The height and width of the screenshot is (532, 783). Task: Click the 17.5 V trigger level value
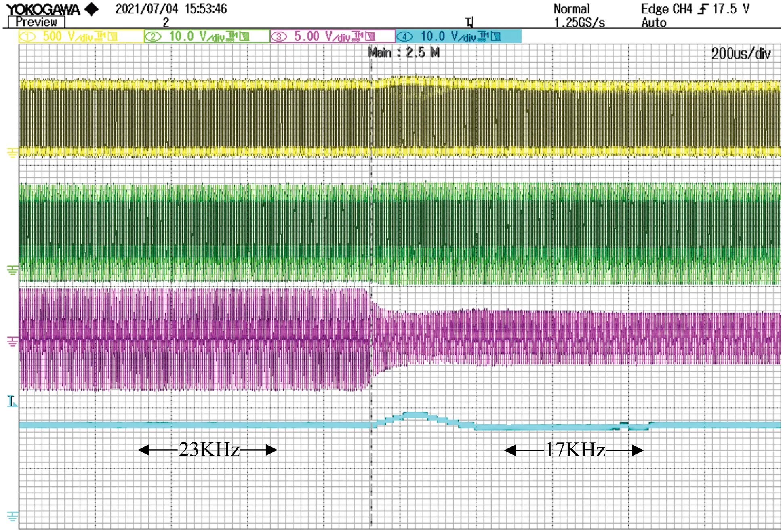point(731,9)
